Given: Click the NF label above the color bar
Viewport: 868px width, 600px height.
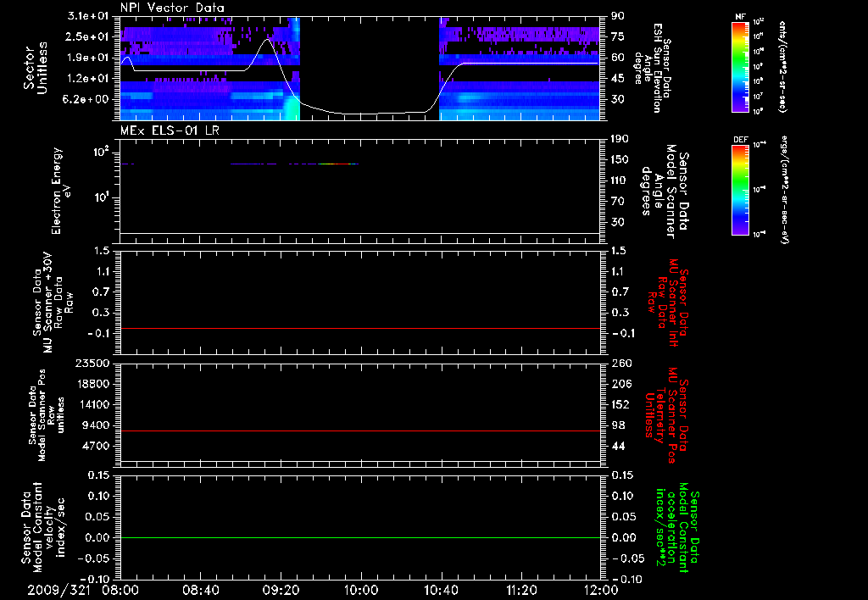Looking at the screenshot, I should coord(740,17).
